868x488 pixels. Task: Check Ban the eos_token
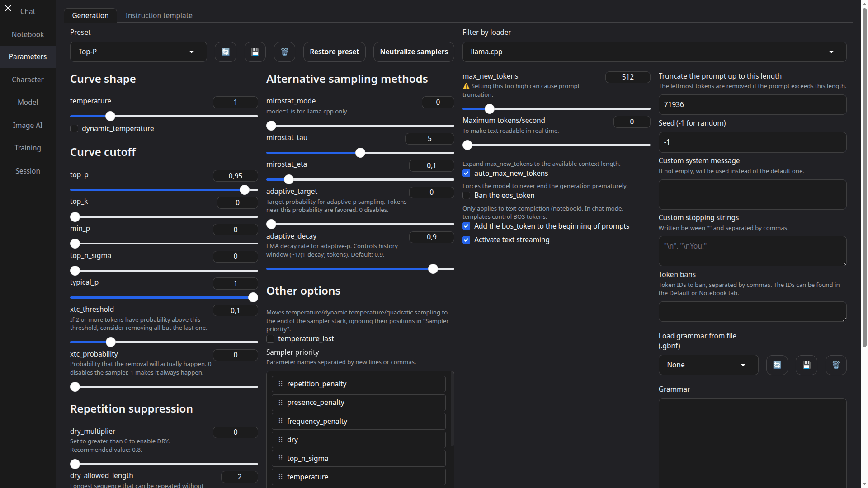(467, 196)
